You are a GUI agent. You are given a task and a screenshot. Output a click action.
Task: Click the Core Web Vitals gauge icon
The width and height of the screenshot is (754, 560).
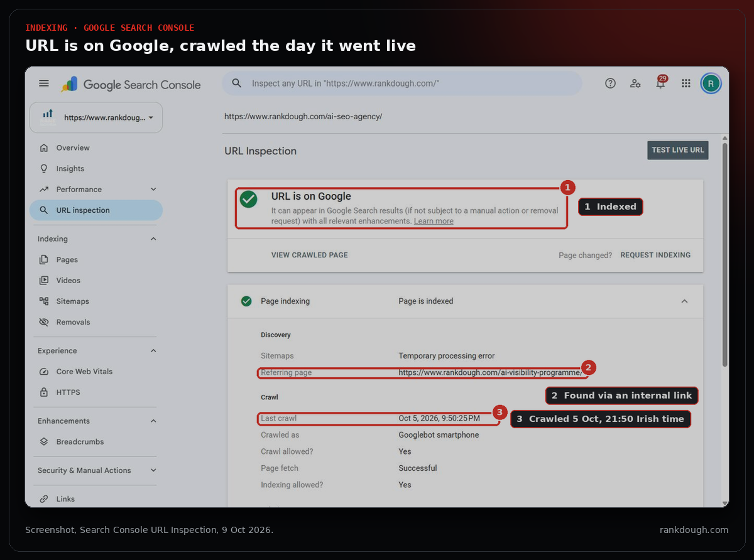[x=43, y=372]
